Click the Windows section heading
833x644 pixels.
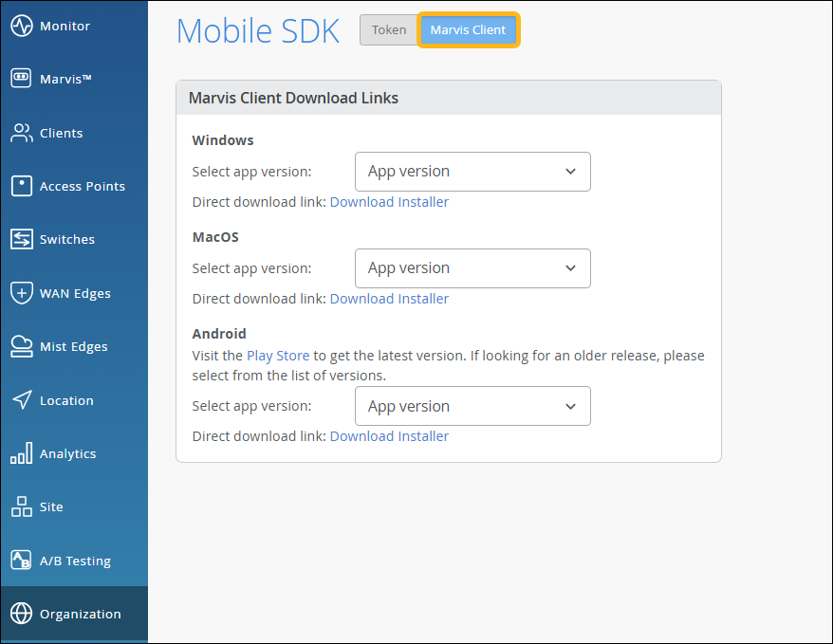[223, 140]
